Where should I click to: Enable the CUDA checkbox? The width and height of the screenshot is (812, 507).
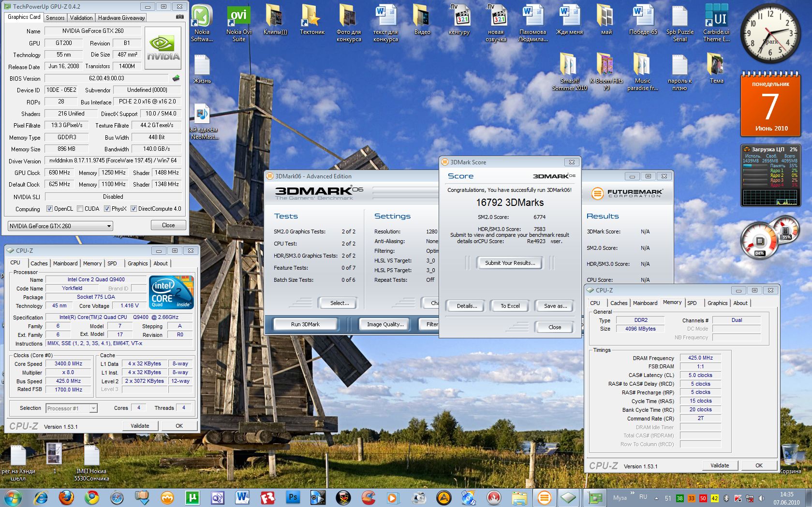[80, 209]
